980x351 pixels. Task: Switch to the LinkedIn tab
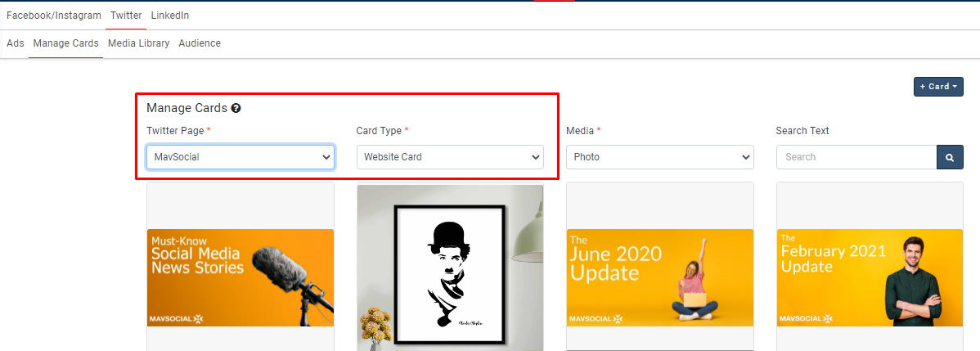[x=170, y=16]
